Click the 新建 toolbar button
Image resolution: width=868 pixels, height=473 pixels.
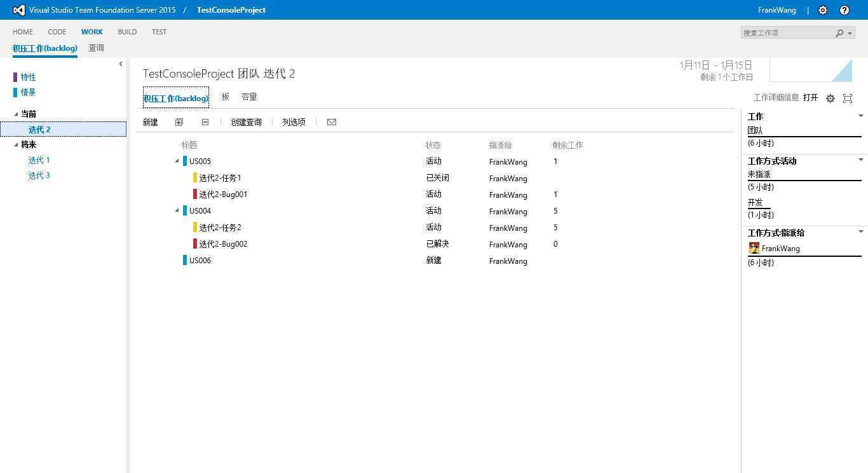pos(151,122)
